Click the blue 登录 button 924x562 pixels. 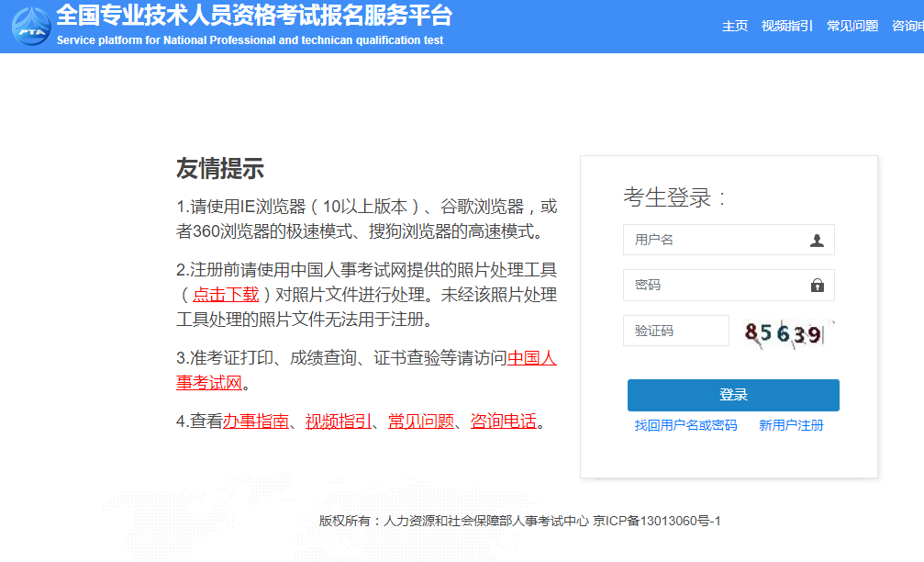click(x=733, y=395)
